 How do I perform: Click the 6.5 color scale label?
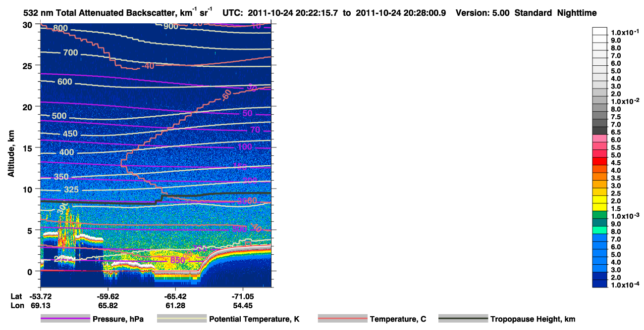click(616, 132)
